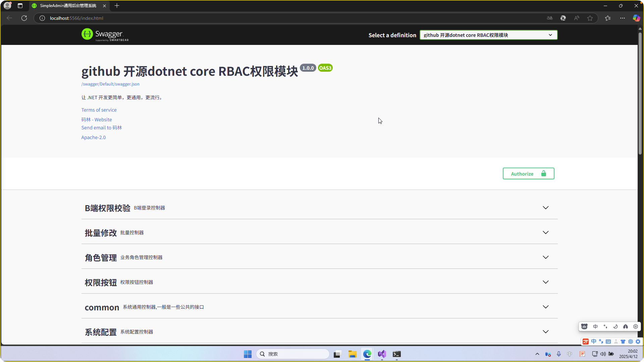Click the read aloud icon
Screen dimensions: 644x362
click(577, 18)
